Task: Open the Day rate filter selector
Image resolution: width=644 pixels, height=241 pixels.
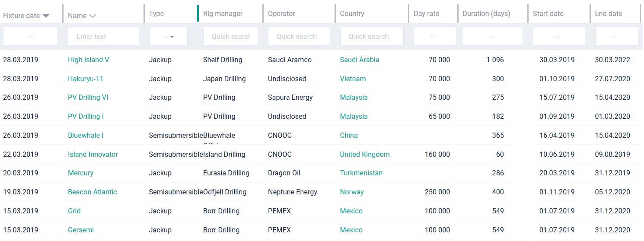Action: (x=434, y=37)
